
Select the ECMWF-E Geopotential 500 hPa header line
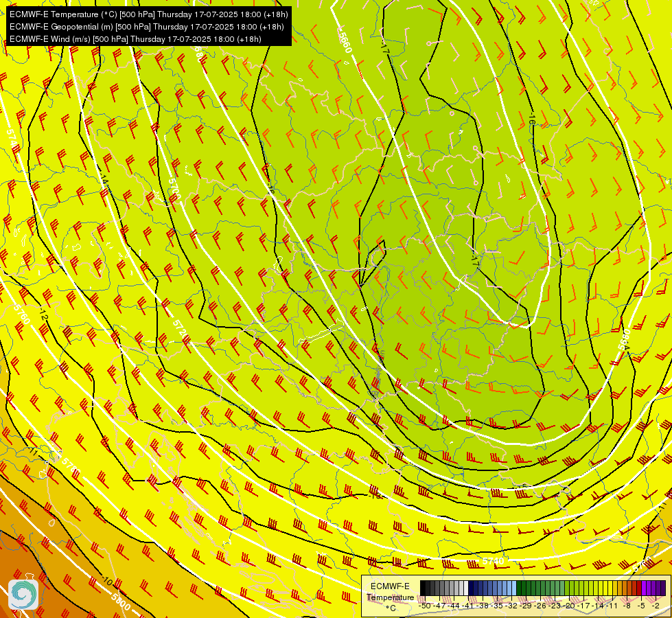click(147, 27)
